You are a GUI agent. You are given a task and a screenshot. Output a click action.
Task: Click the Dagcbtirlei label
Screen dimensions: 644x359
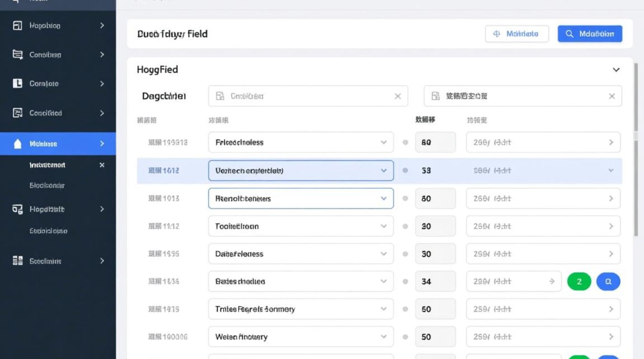[x=164, y=96]
